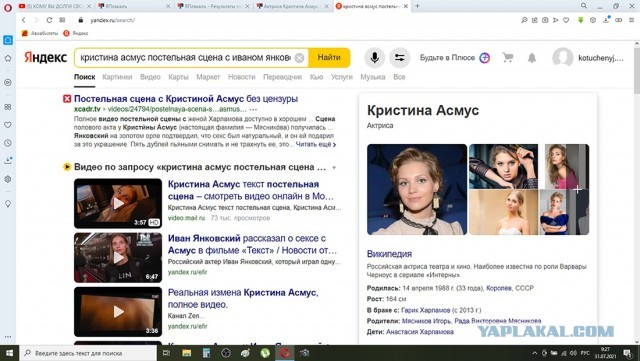This screenshot has height=361, width=640.
Task: Play the 6:47 video thumbnail
Action: coord(118,257)
